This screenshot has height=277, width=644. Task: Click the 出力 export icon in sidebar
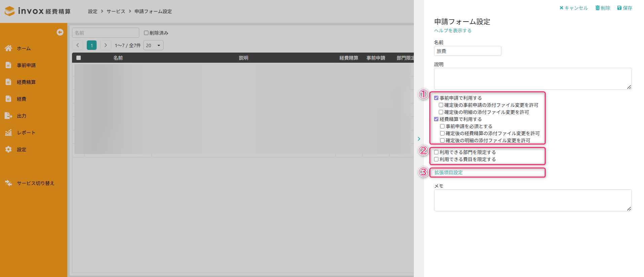tap(8, 116)
